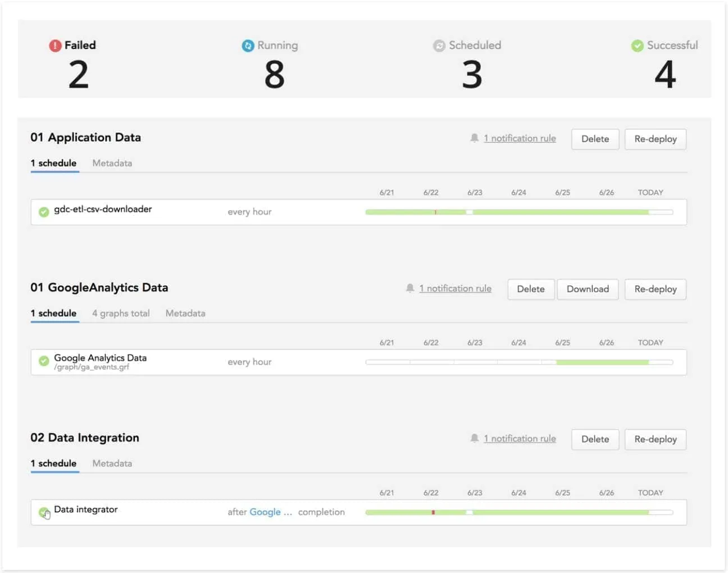Select 1 schedule tab under GoogleAnalytics Data
728x573 pixels.
click(54, 313)
